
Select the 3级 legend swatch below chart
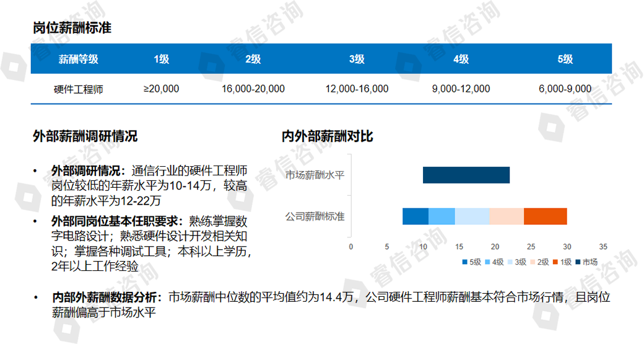511,262
